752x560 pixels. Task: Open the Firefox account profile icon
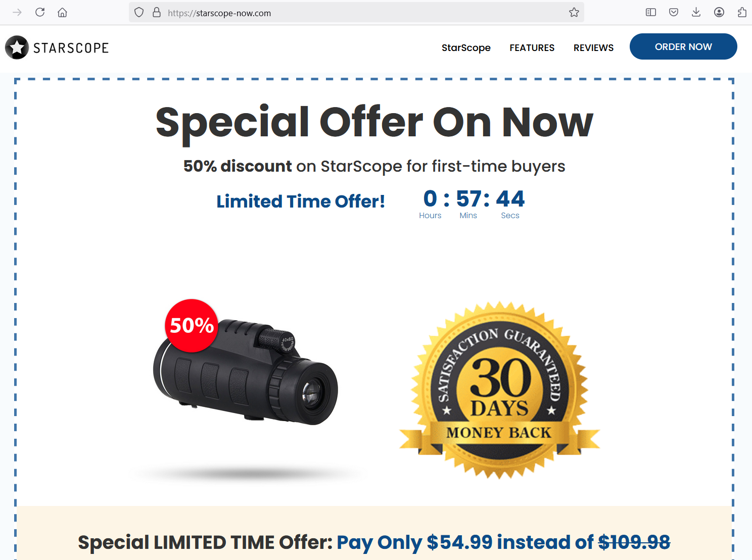[719, 12]
